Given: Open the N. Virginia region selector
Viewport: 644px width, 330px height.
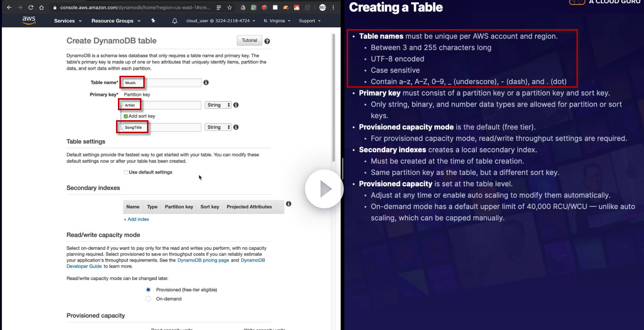Looking at the screenshot, I should tap(277, 21).
